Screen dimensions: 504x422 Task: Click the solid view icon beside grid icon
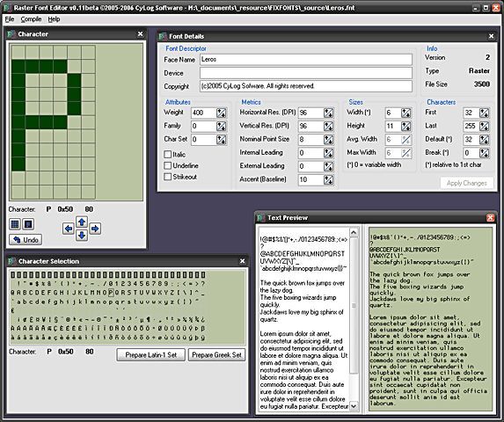(28, 224)
